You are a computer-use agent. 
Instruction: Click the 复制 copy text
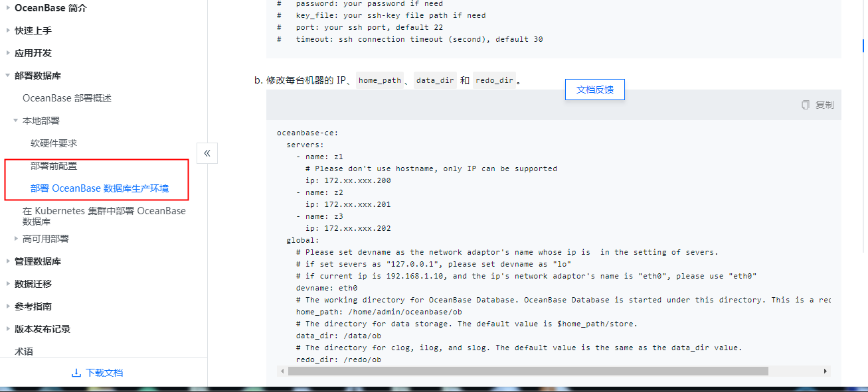pyautogui.click(x=825, y=105)
